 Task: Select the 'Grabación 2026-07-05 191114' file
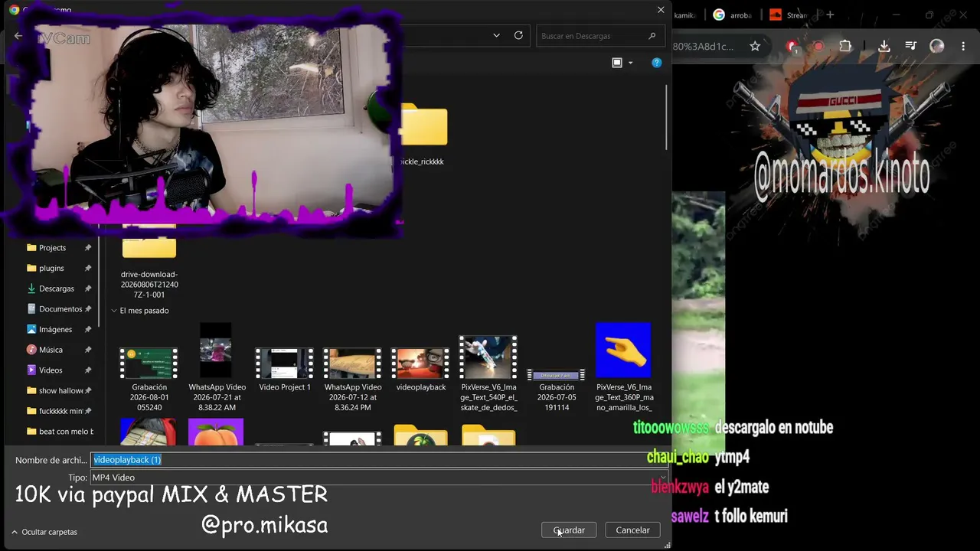[557, 390]
